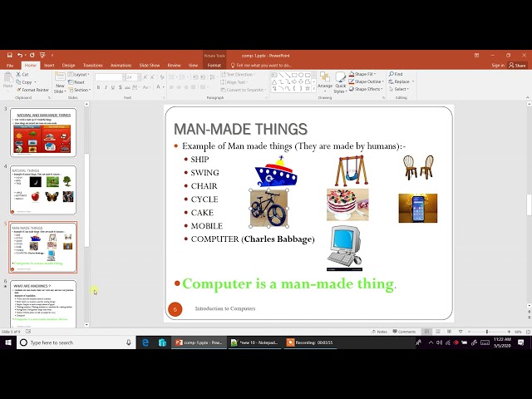Image resolution: width=532 pixels, height=399 pixels.
Task: Click Replace in Editing group
Action: pos(401,81)
